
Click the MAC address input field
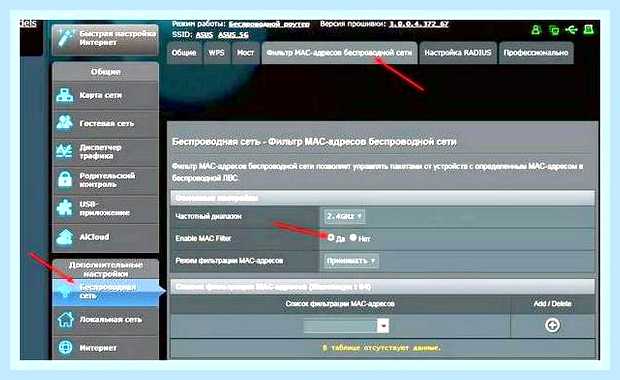point(340,326)
